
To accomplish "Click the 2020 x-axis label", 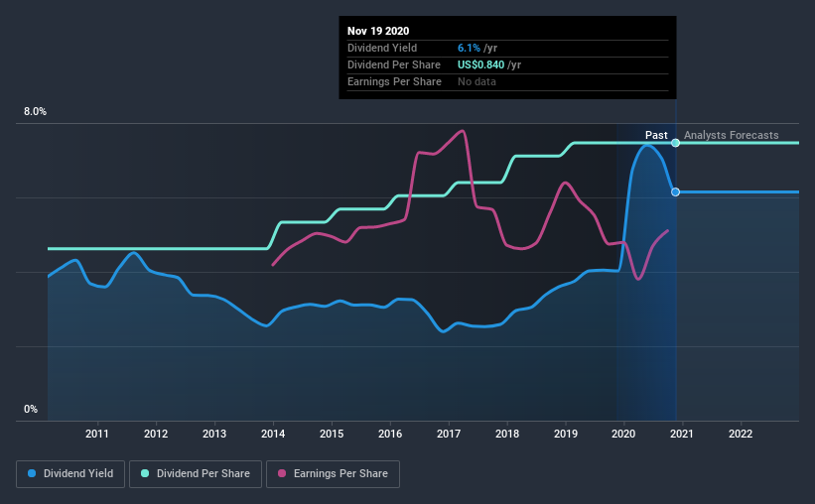I will tap(623, 434).
